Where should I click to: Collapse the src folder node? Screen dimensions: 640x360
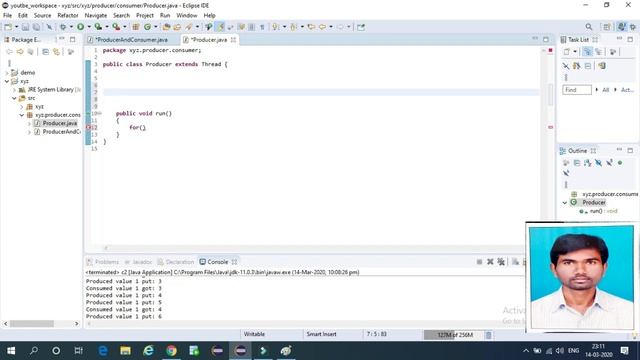[15, 98]
